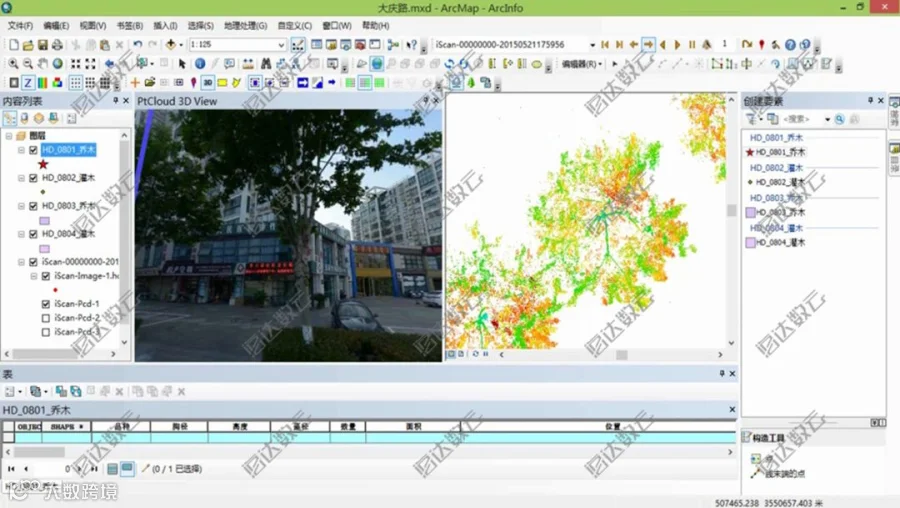Viewport: 900px width, 508px height.
Task: Open Table Options menu icon
Action: pos(11,391)
